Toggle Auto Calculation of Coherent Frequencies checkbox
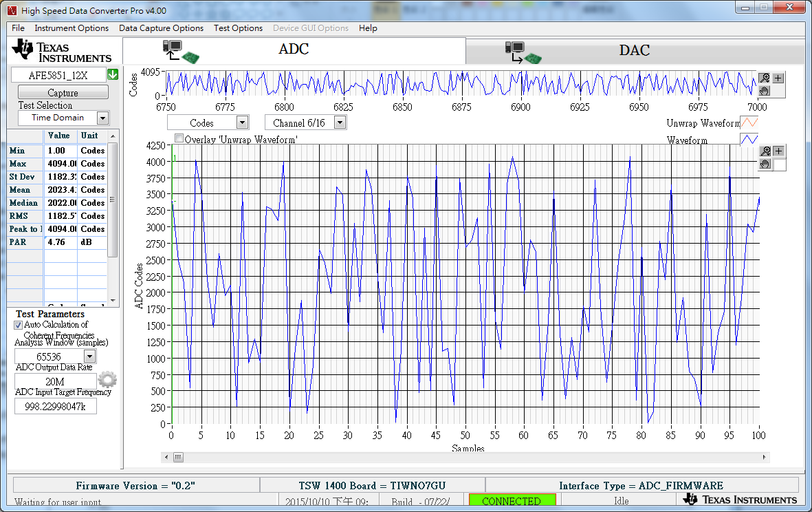 (18, 325)
